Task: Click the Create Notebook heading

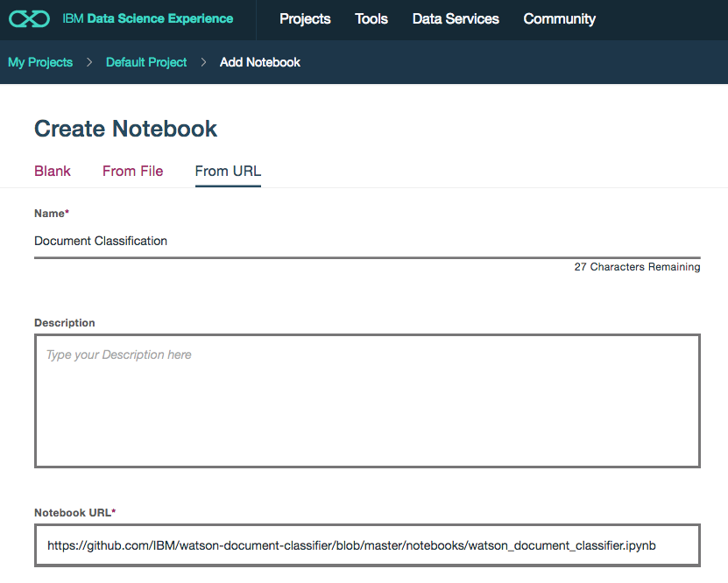Action: (125, 129)
